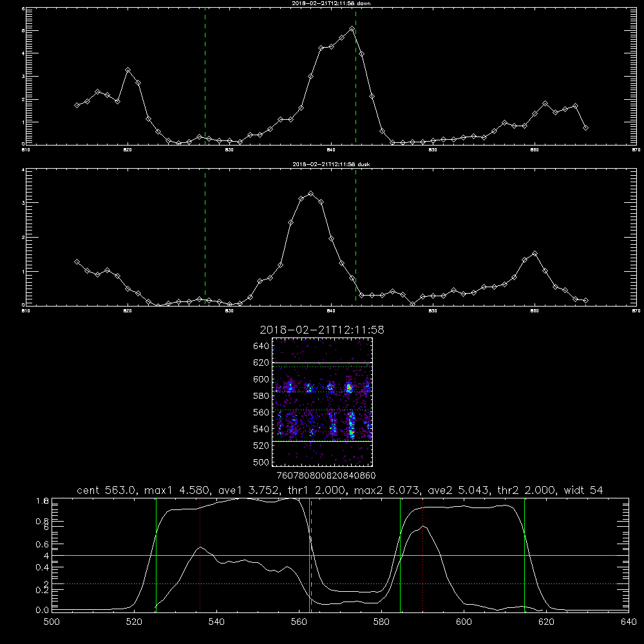Viewport: 644px width, 644px height.
Task: Click the dusk plot secondary peak diamond near 860
Action: pyautogui.click(x=535, y=254)
